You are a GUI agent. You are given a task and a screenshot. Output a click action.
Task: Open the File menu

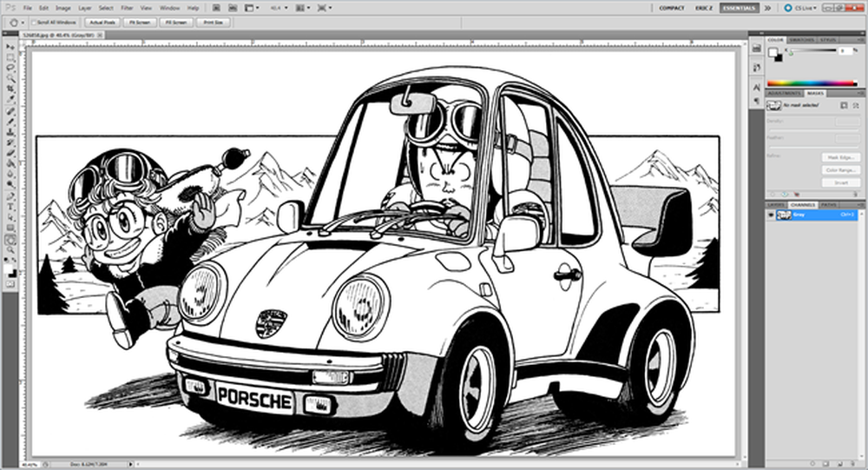27,9
